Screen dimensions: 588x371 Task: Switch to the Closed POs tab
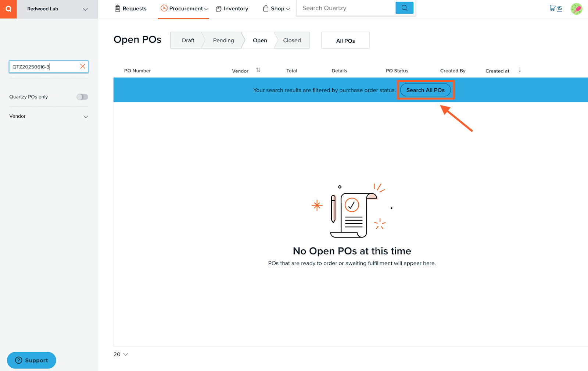292,40
